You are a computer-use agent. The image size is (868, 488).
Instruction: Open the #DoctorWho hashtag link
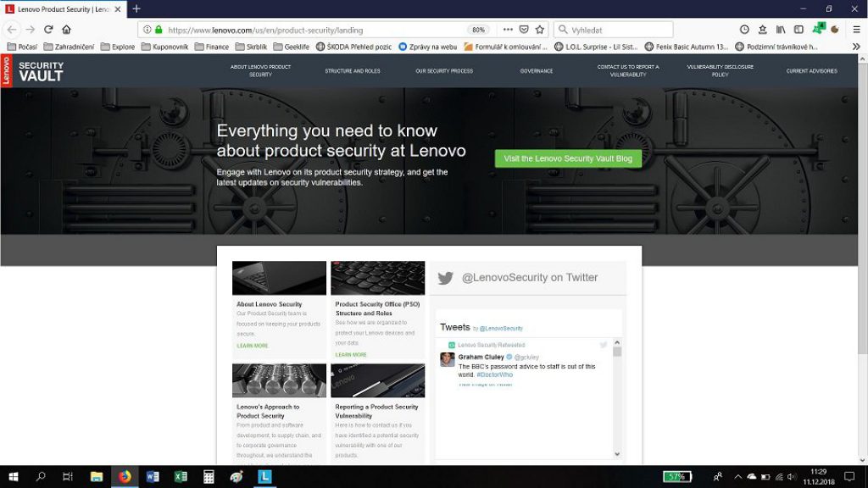click(494, 374)
